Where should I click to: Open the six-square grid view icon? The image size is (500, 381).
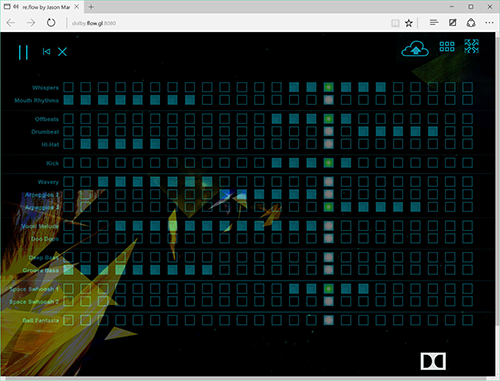pyautogui.click(x=447, y=47)
